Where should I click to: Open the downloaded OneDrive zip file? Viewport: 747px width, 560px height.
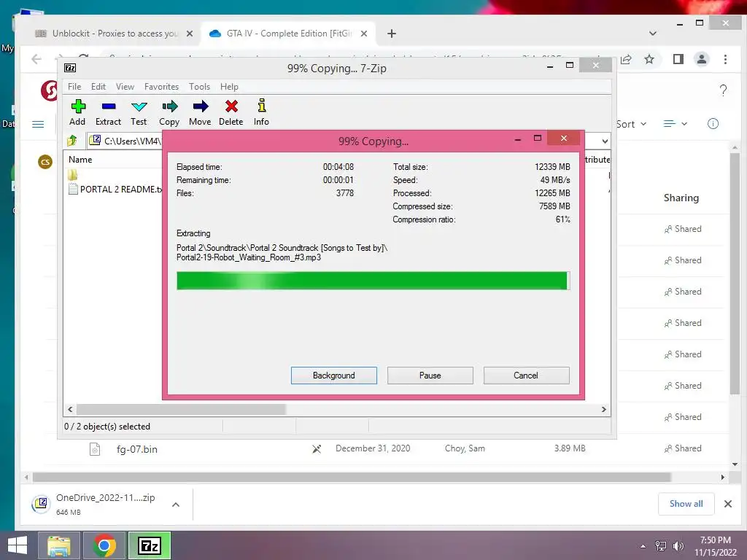[93, 504]
